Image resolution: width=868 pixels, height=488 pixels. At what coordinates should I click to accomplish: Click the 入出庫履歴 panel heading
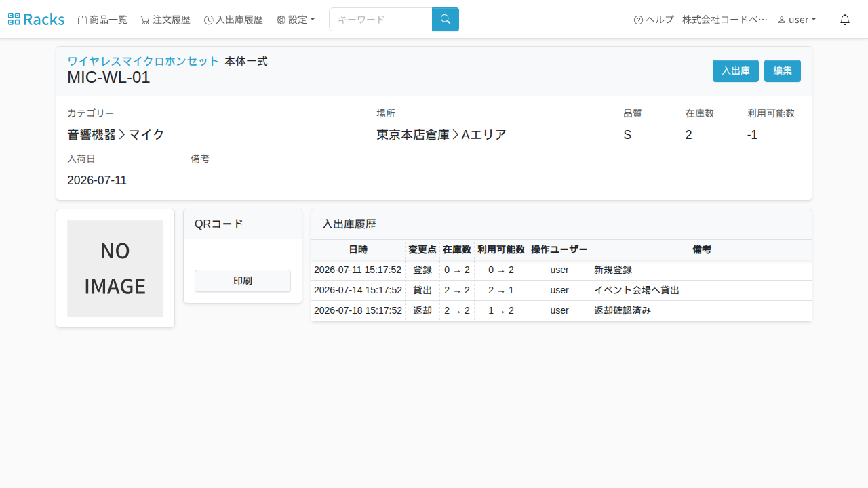click(349, 224)
